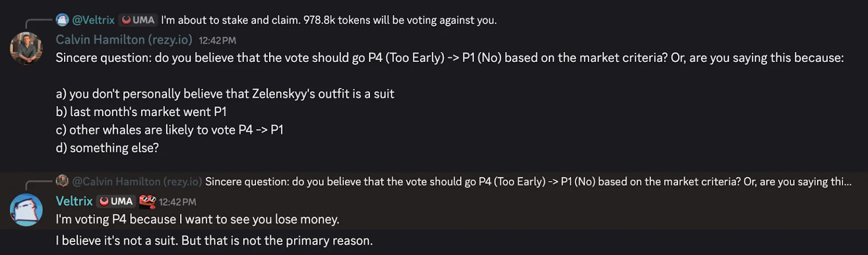Click the message "I believe it's not a suit"

pyautogui.click(x=214, y=240)
